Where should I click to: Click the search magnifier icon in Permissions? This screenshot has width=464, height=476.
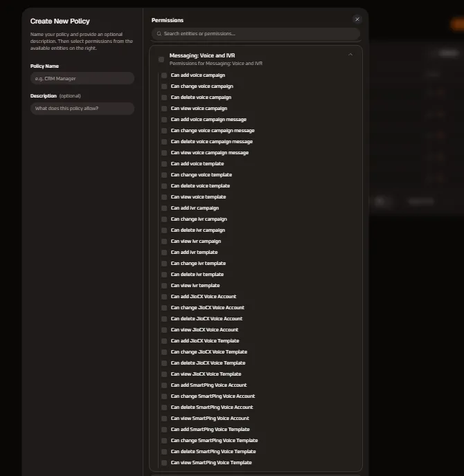coord(159,34)
